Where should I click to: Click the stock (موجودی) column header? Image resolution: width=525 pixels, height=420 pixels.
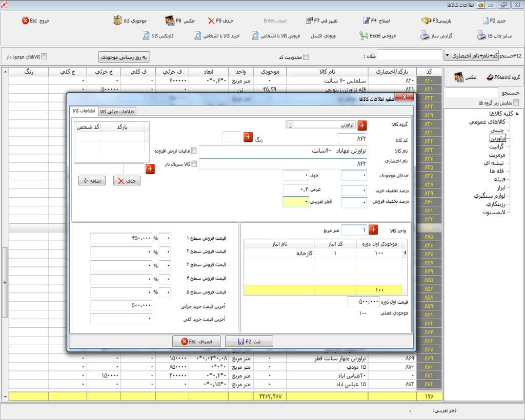[270, 72]
